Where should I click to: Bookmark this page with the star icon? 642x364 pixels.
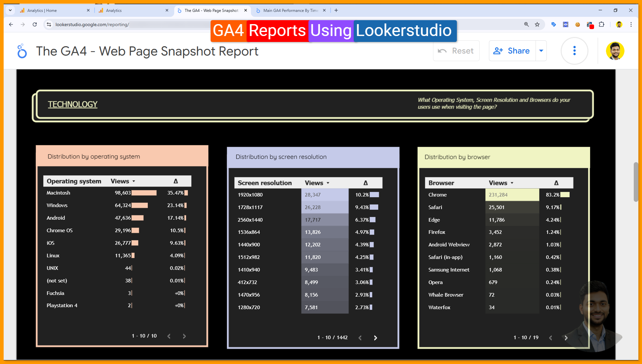537,24
